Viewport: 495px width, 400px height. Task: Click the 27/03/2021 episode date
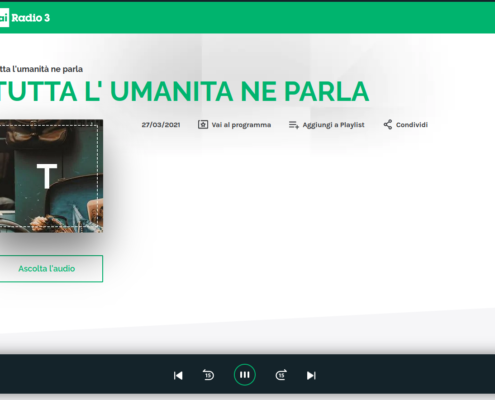tap(161, 125)
